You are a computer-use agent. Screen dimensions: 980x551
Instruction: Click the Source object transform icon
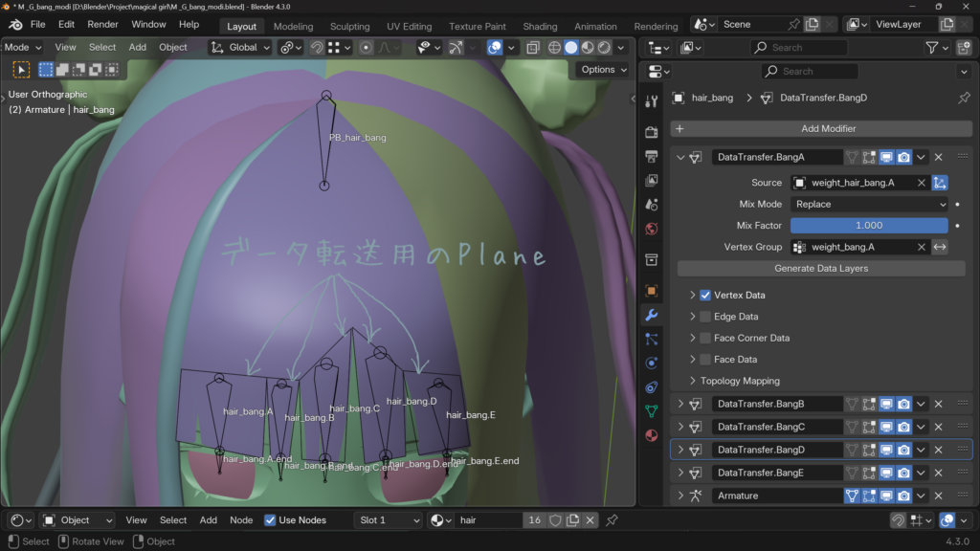pyautogui.click(x=940, y=183)
